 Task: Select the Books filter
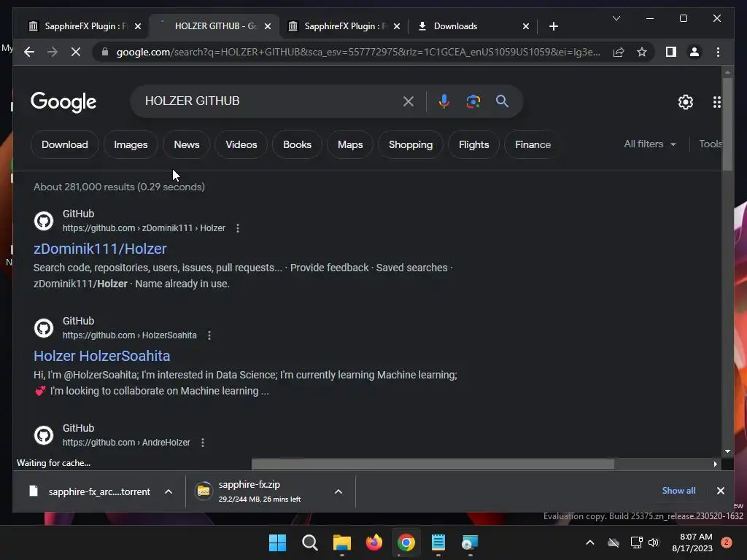pos(298,144)
